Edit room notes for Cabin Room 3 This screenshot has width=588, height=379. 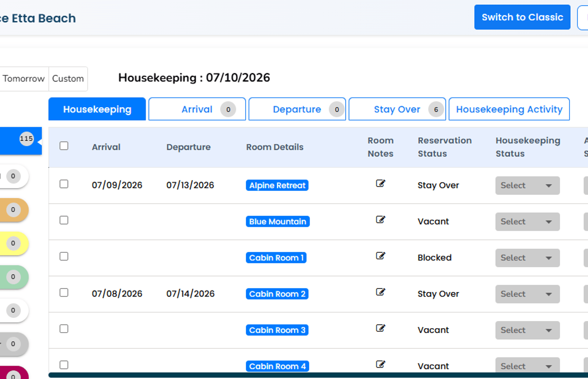380,328
